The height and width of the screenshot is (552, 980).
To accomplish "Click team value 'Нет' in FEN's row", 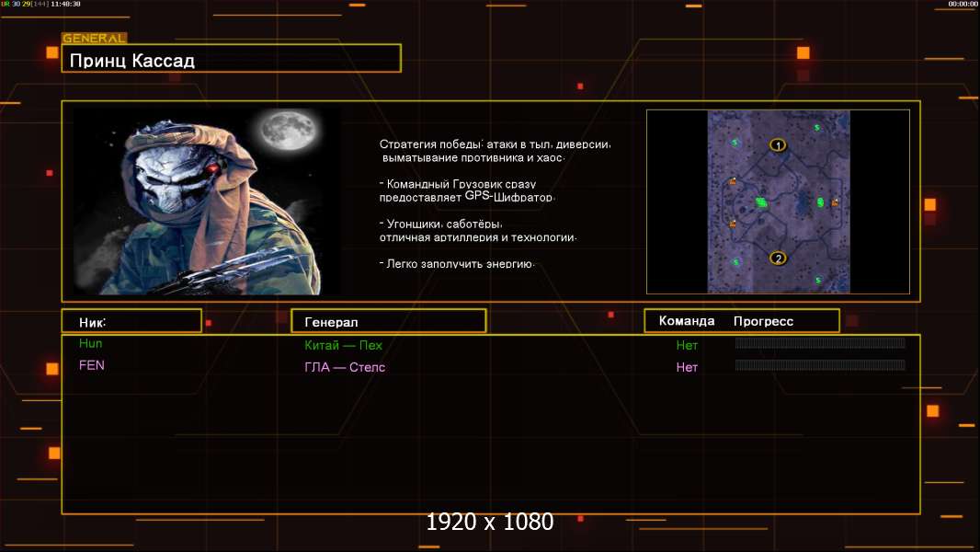I will [686, 368].
